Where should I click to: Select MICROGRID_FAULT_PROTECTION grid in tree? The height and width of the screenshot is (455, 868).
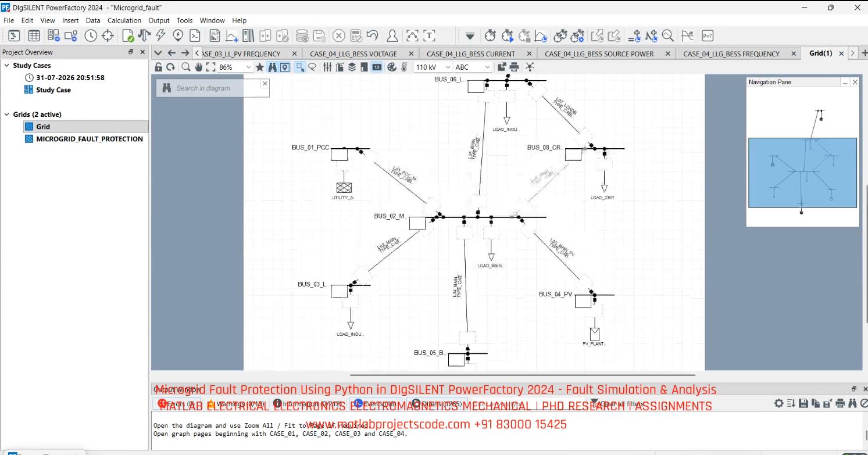(x=89, y=139)
